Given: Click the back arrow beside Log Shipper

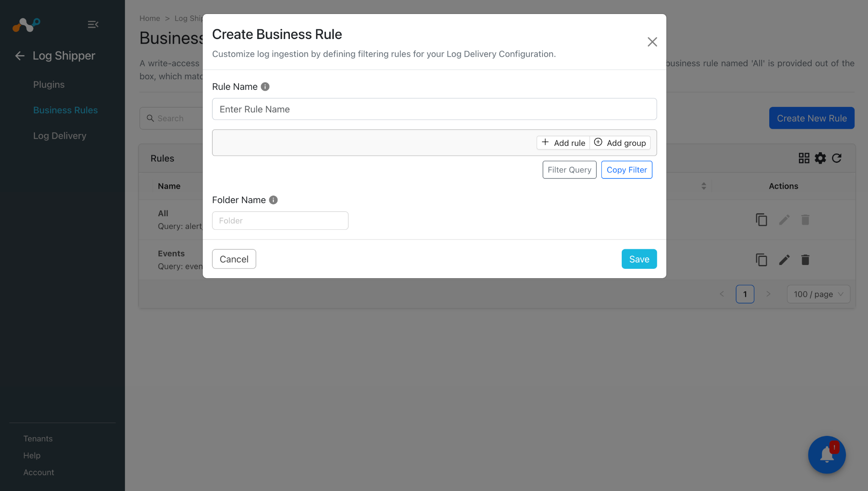Looking at the screenshot, I should (x=20, y=56).
